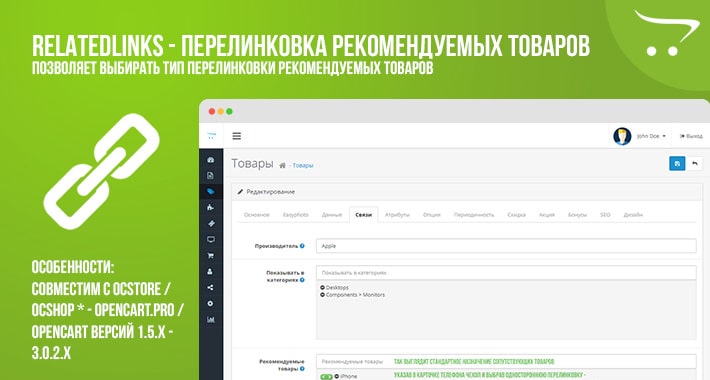Open the design monitor icon in sidebar

pos(211,240)
